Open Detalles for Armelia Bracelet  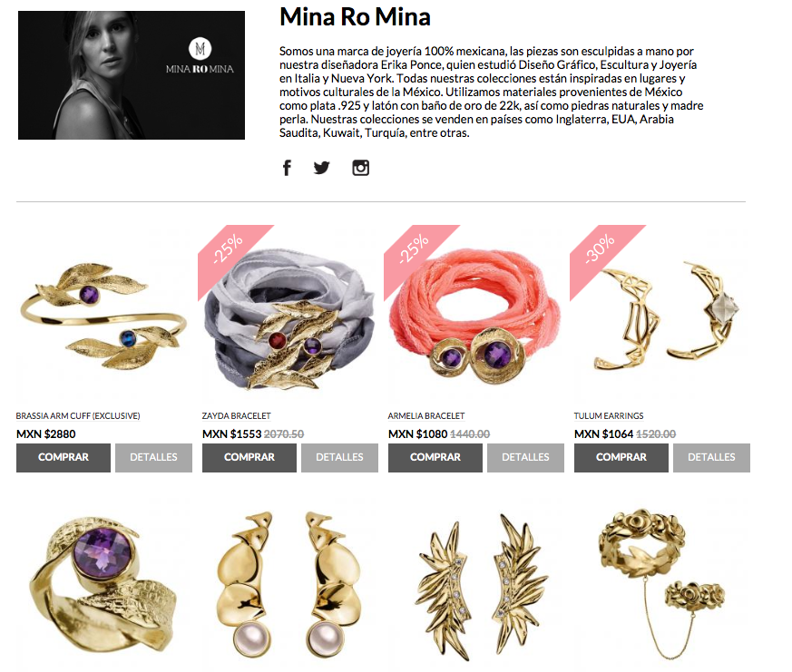[525, 457]
